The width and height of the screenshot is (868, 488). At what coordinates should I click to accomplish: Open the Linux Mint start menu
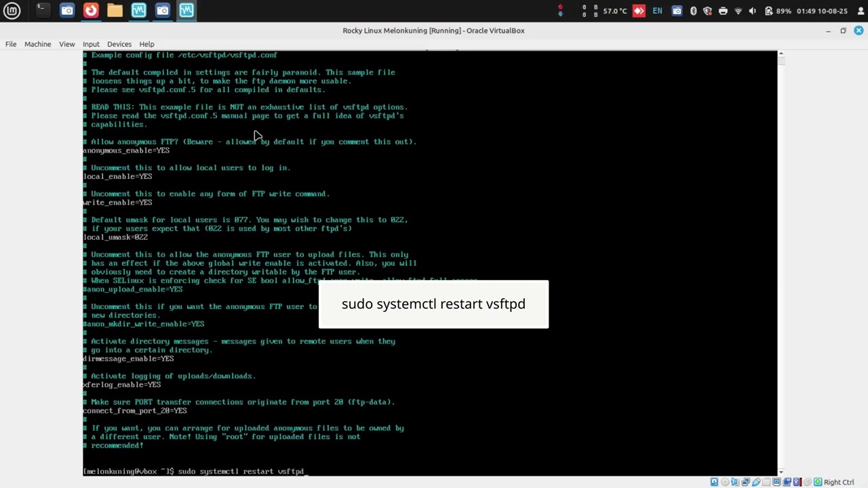[12, 10]
